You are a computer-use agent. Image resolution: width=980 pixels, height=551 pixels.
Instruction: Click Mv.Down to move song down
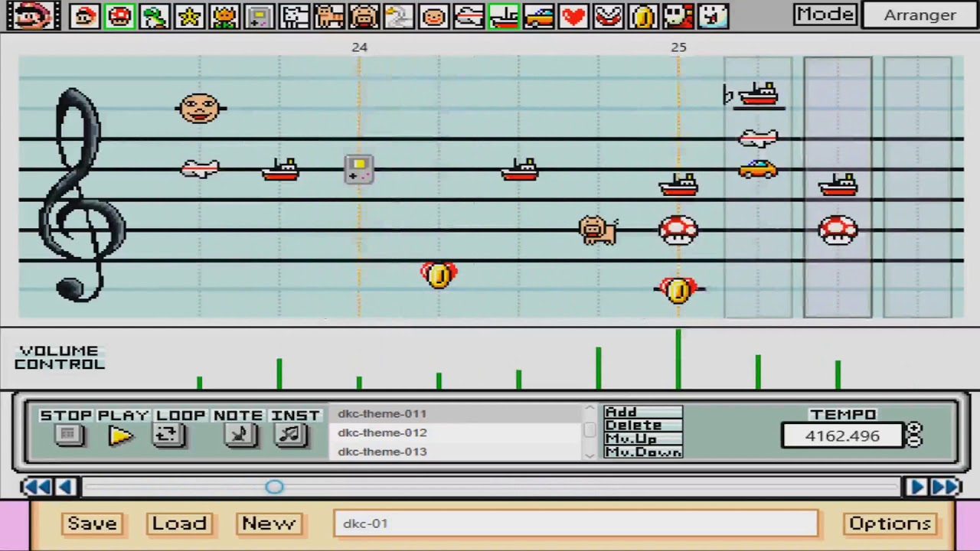click(x=642, y=452)
